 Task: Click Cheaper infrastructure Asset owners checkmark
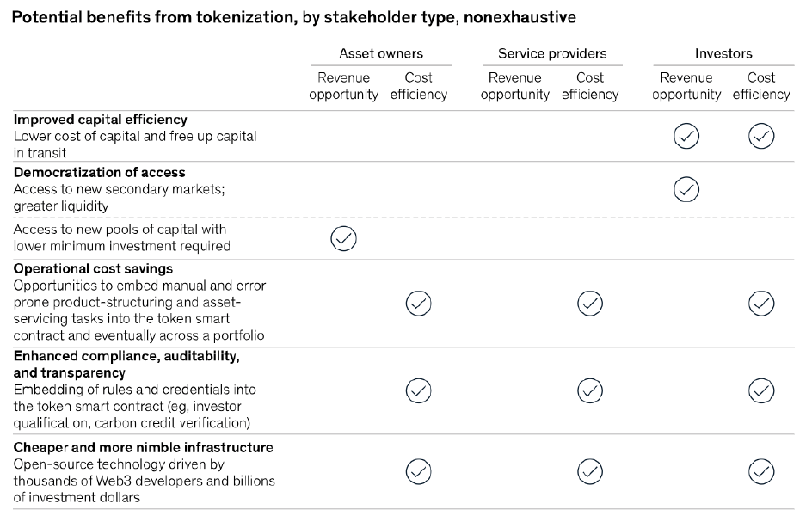pyautogui.click(x=418, y=471)
